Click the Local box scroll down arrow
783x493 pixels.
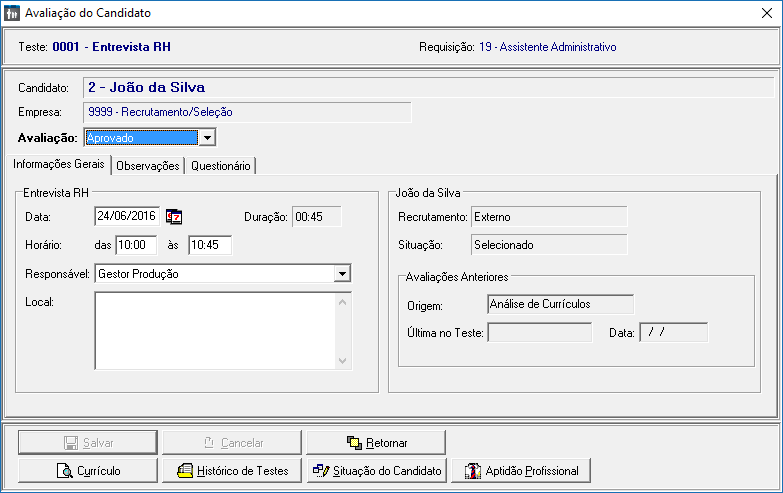tap(343, 361)
